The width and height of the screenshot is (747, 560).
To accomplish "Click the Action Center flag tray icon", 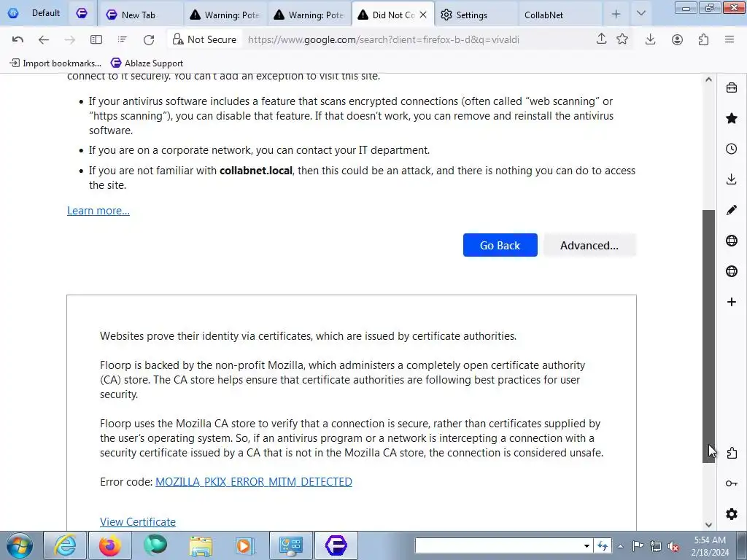I will point(638,546).
